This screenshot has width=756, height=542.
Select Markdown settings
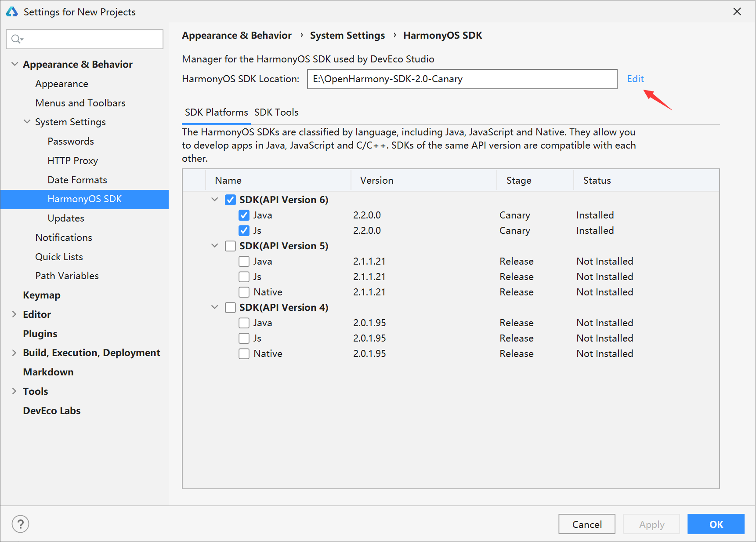[48, 372]
